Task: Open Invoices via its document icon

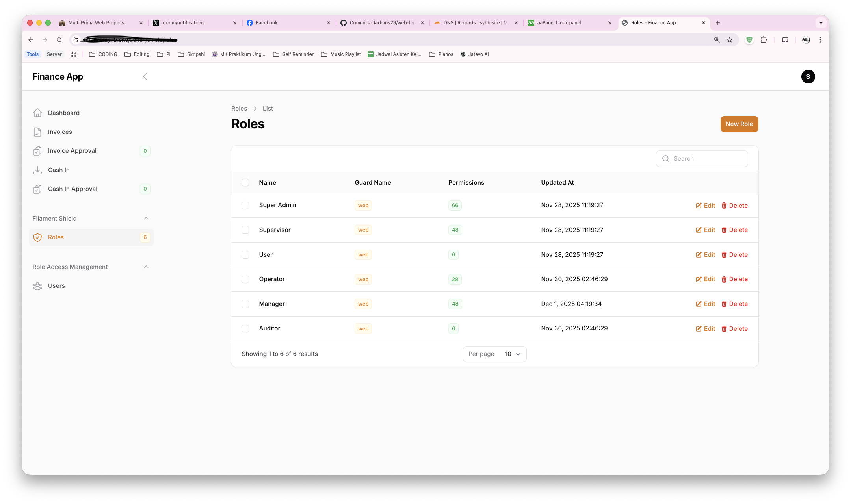Action: tap(37, 132)
